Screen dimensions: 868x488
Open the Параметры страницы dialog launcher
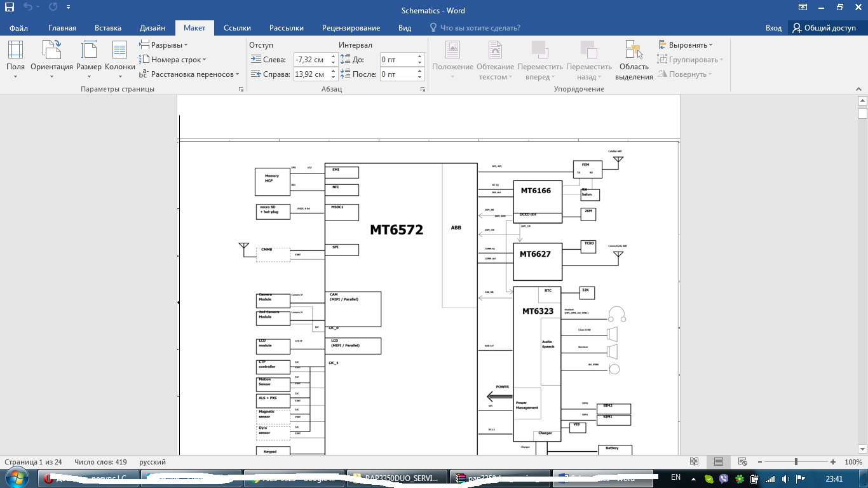point(241,90)
